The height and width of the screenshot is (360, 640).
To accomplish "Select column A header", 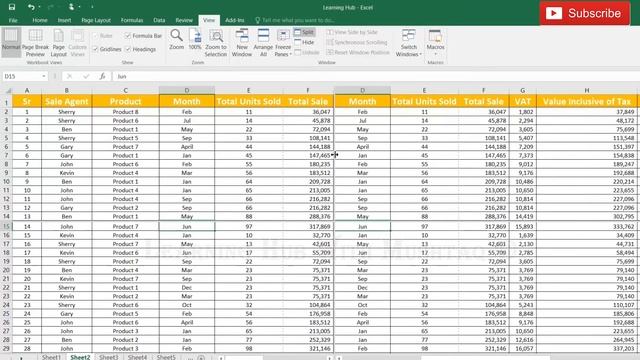I will pyautogui.click(x=27, y=90).
